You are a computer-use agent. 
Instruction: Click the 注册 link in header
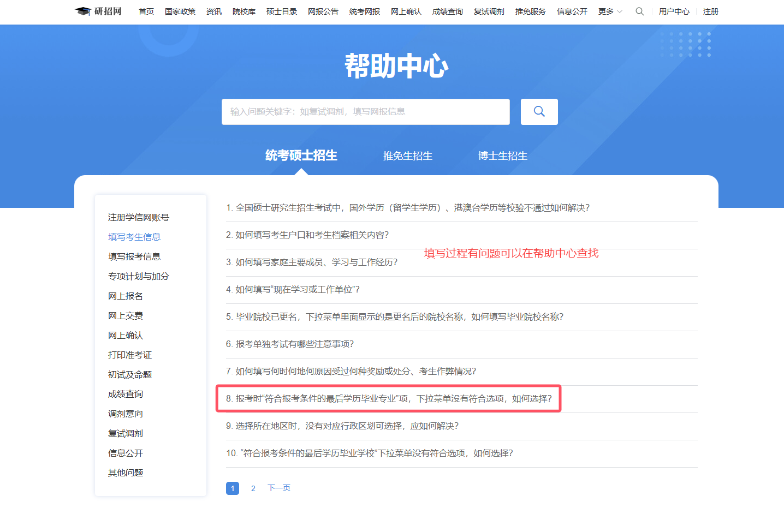coord(710,11)
